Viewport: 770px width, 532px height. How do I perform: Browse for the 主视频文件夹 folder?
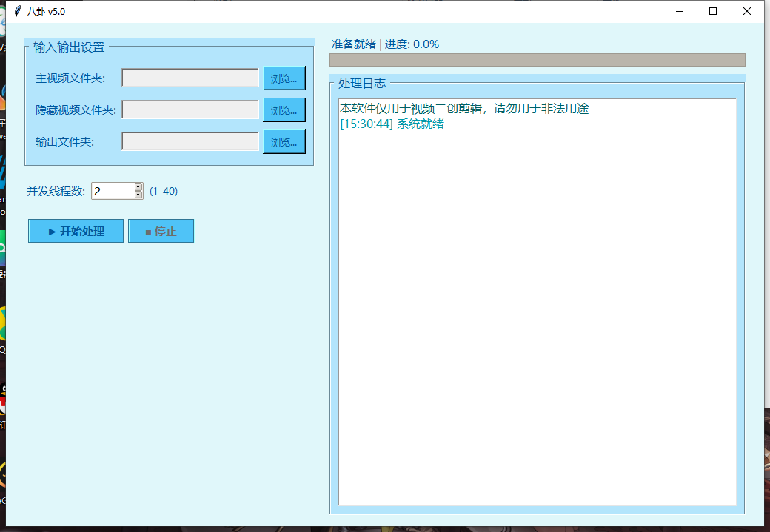(x=284, y=78)
